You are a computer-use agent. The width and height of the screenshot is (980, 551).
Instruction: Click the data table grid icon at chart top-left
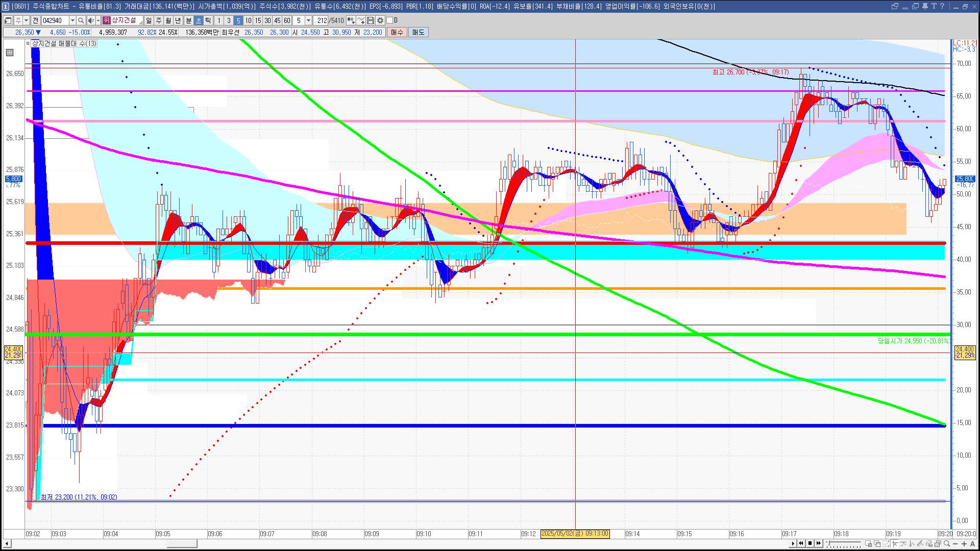(10, 53)
